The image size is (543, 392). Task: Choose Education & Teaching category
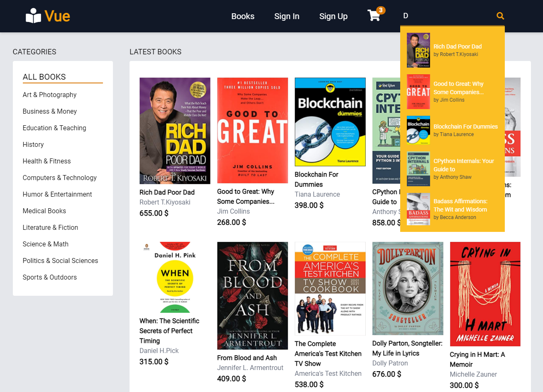(54, 128)
